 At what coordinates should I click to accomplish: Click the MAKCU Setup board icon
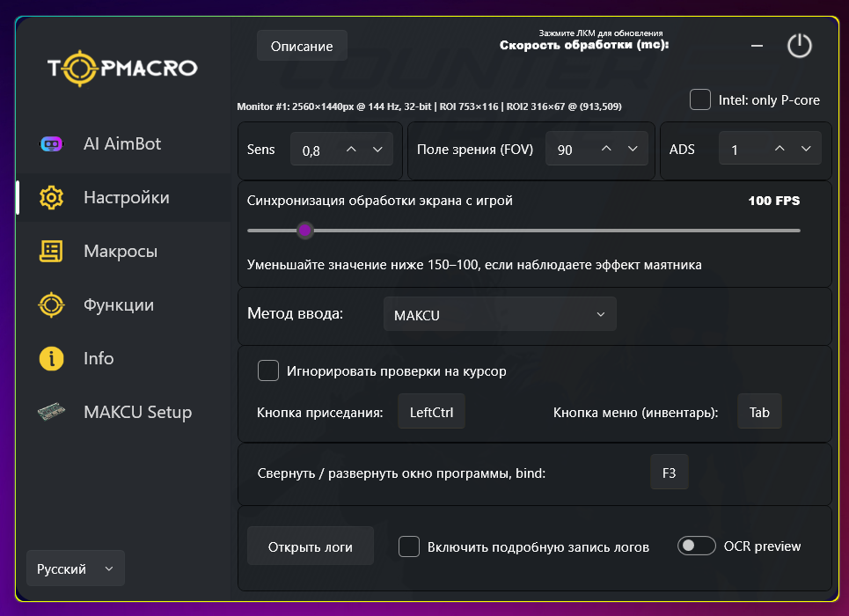[52, 413]
